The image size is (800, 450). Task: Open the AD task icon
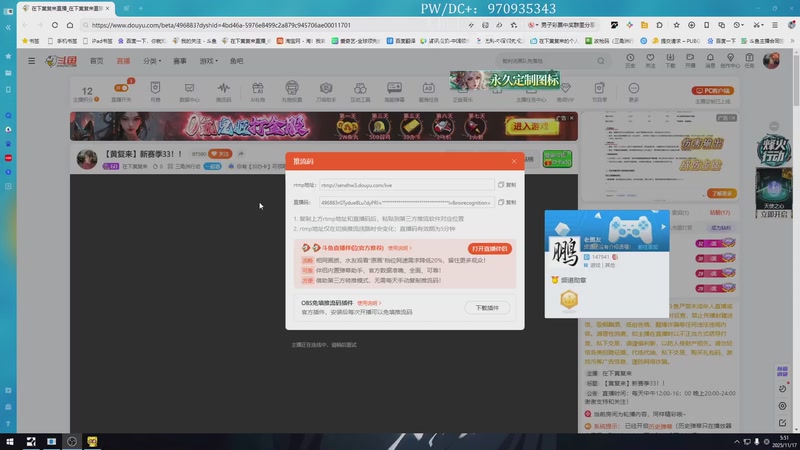pyautogui.click(x=429, y=91)
